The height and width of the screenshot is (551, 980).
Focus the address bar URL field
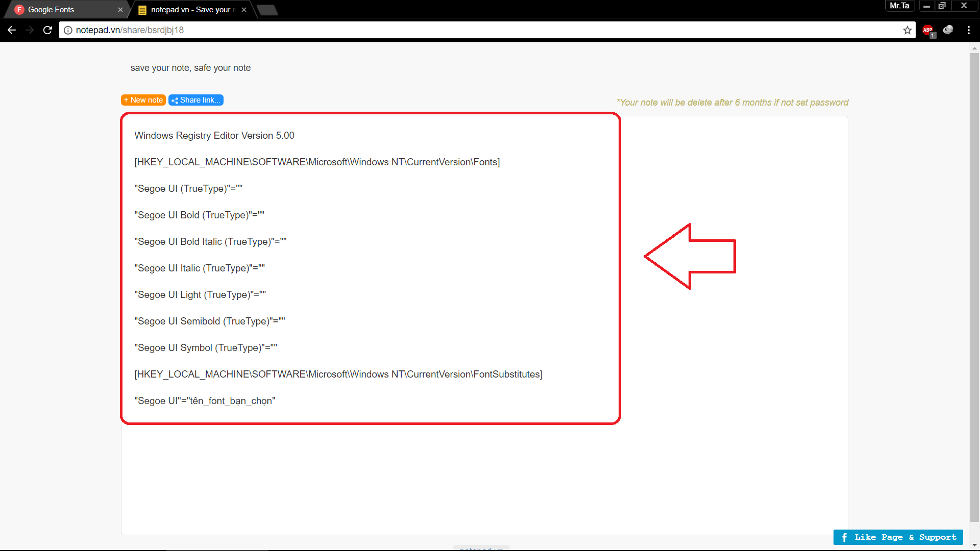point(459,30)
